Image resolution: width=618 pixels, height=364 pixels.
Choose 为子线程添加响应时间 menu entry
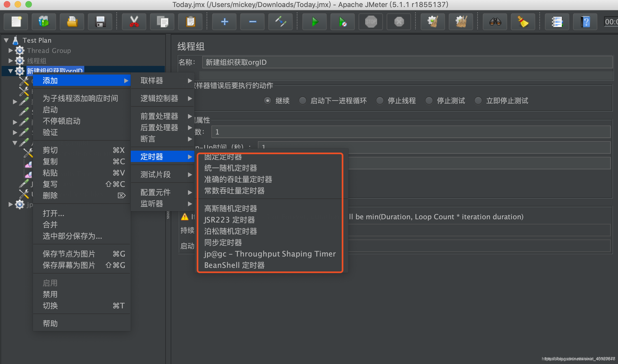82,98
